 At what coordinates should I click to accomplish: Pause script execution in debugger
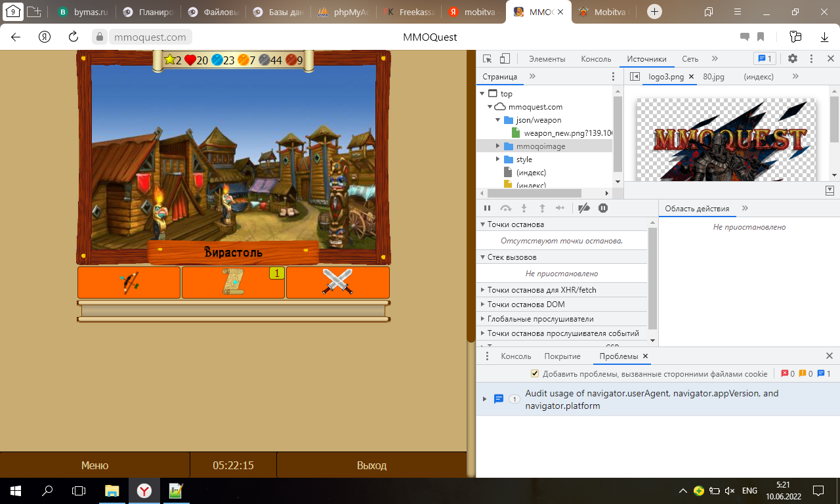point(488,208)
